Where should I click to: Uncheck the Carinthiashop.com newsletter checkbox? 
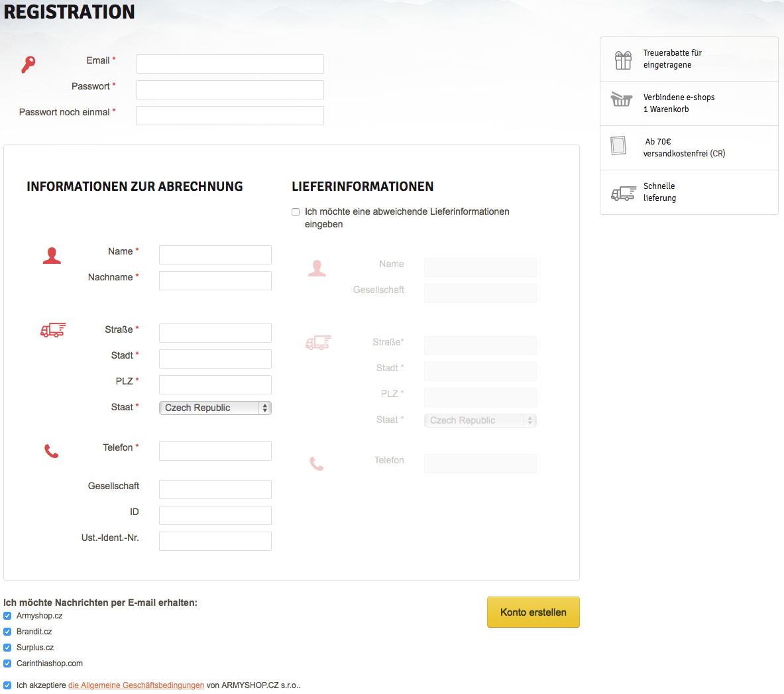point(7,664)
